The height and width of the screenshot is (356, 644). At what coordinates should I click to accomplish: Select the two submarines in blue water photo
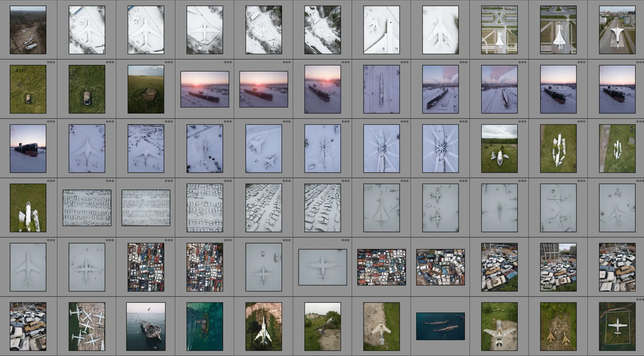[440, 326]
